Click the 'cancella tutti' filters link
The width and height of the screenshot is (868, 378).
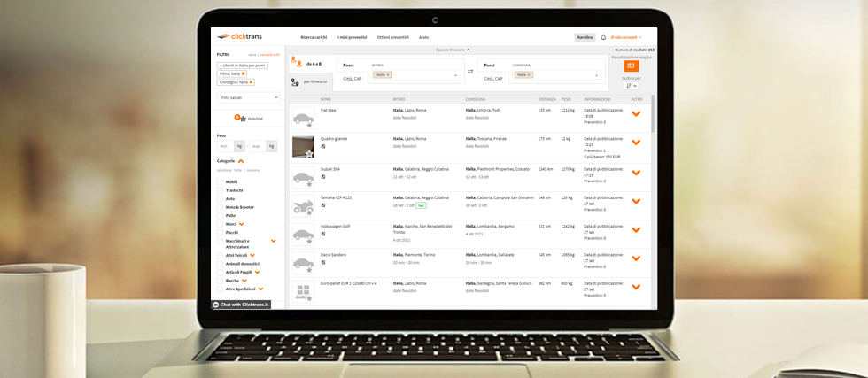tap(269, 55)
